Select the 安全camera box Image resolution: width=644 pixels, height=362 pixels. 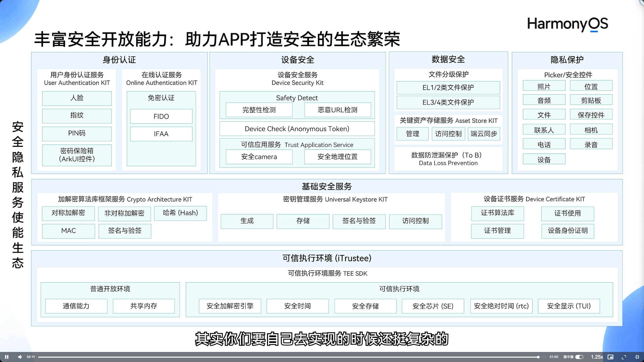(259, 157)
